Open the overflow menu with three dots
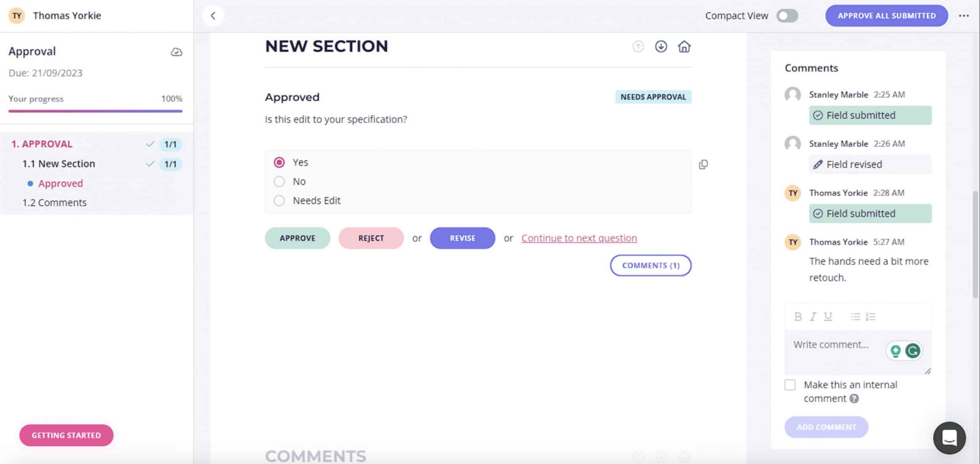This screenshot has width=980, height=464. (x=964, y=16)
